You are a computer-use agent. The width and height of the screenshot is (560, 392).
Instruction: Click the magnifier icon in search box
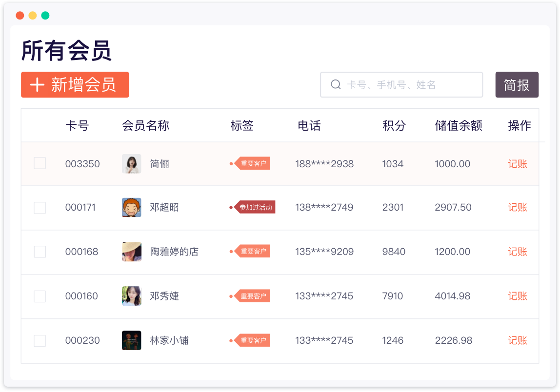click(336, 85)
